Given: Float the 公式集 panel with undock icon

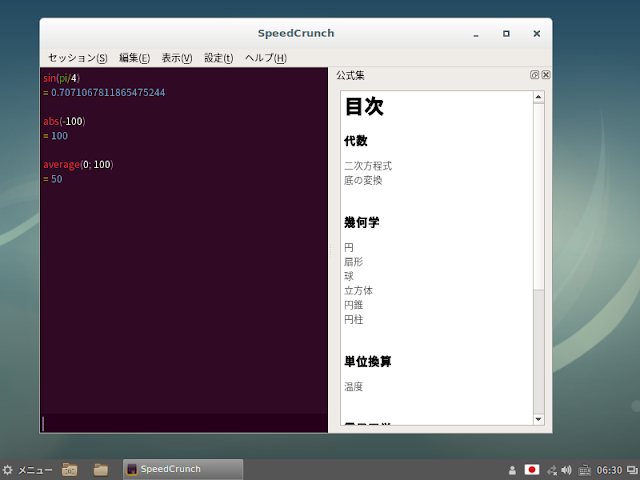Looking at the screenshot, I should coord(534,75).
